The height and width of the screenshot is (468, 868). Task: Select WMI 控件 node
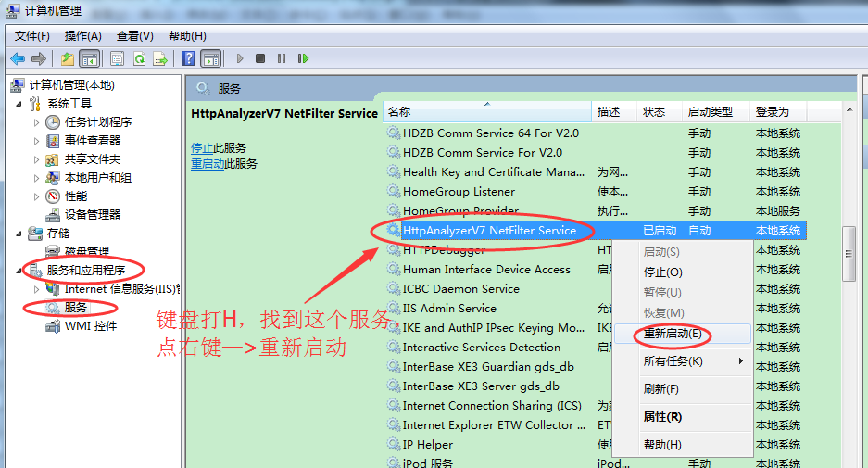click(x=91, y=325)
